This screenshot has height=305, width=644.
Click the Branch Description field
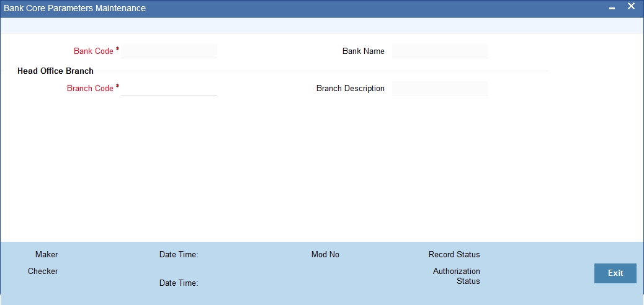tap(440, 88)
